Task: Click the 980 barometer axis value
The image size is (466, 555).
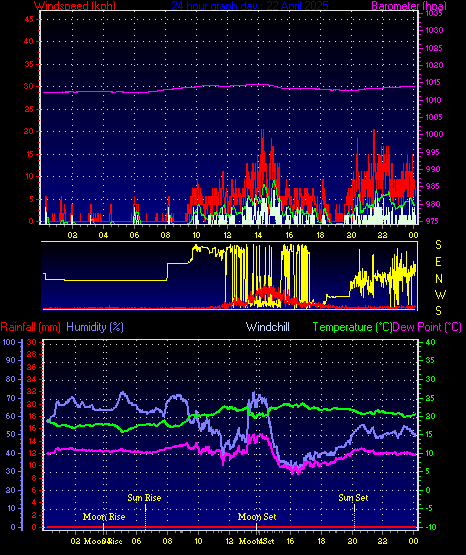Action: [434, 204]
